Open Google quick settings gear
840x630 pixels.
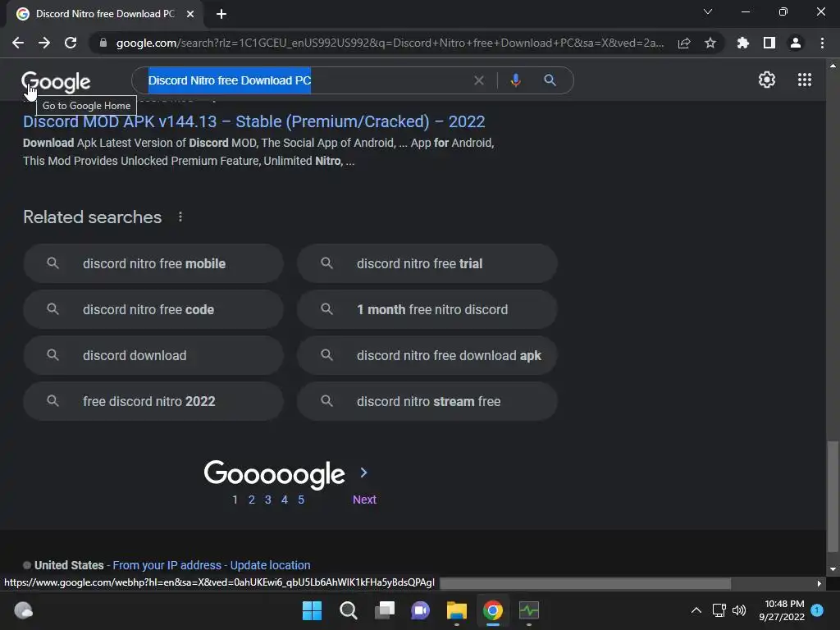coord(767,80)
